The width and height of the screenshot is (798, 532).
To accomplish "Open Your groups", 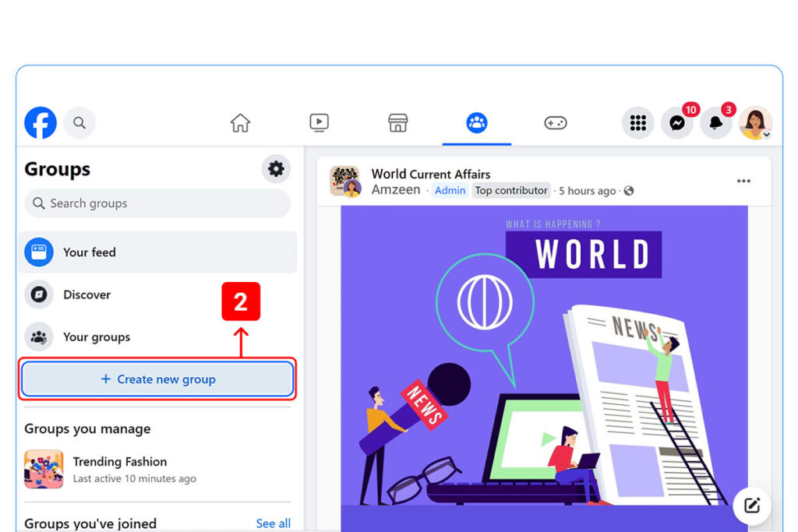I will point(157,336).
